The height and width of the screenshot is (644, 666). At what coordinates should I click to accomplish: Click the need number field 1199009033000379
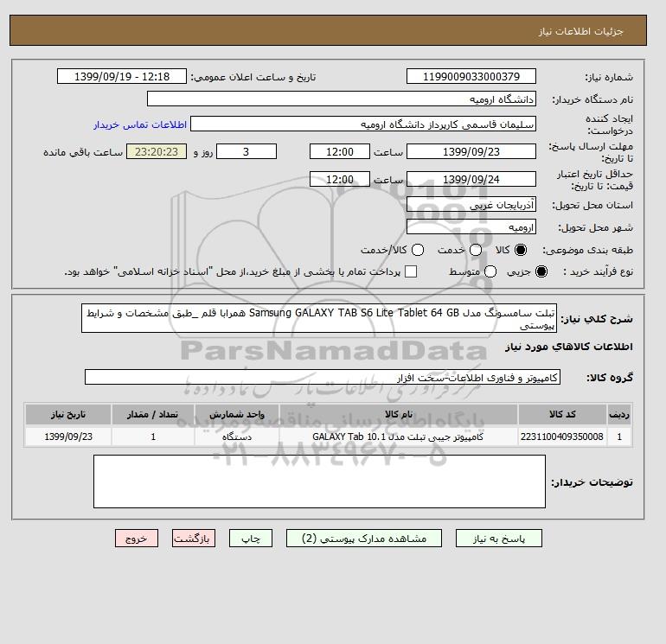click(471, 76)
